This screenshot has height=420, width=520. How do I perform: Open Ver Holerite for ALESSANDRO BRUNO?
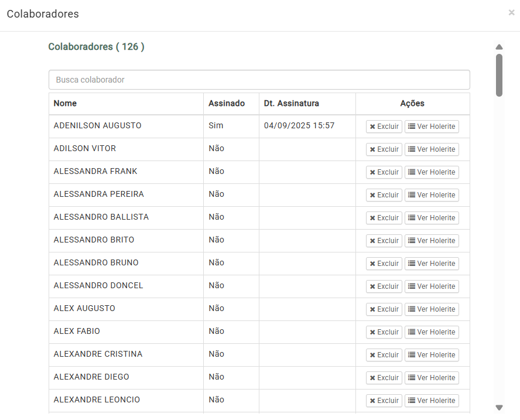point(432,264)
